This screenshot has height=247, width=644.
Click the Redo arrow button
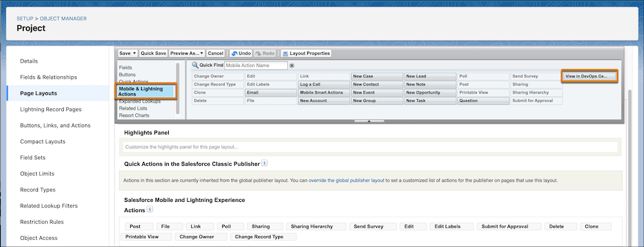click(265, 54)
